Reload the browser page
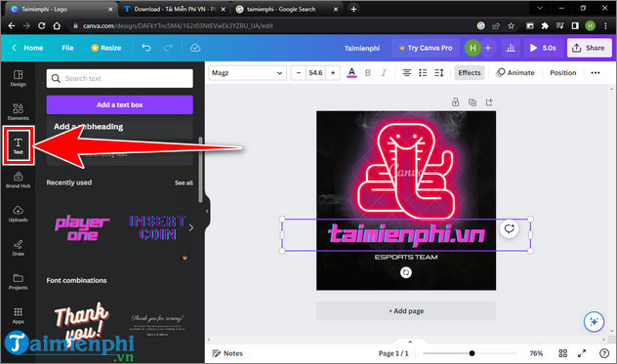 pos(41,26)
